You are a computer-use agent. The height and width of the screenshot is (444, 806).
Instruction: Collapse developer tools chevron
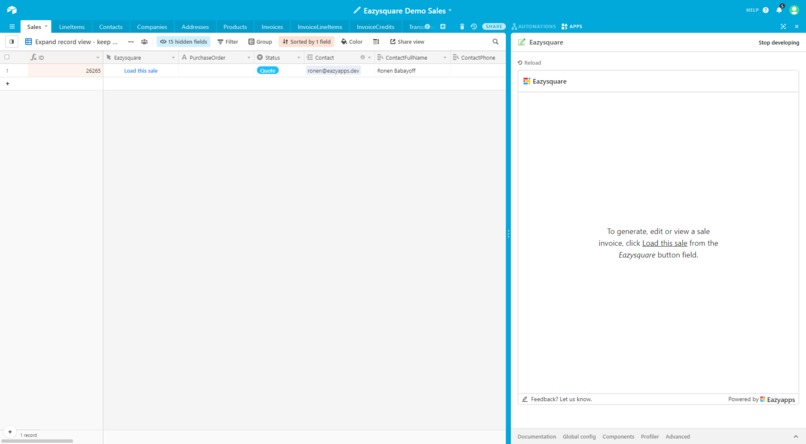point(796,437)
